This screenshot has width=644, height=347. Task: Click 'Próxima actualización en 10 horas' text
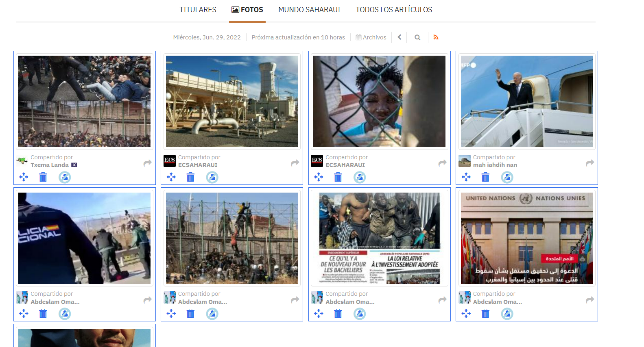coord(298,37)
